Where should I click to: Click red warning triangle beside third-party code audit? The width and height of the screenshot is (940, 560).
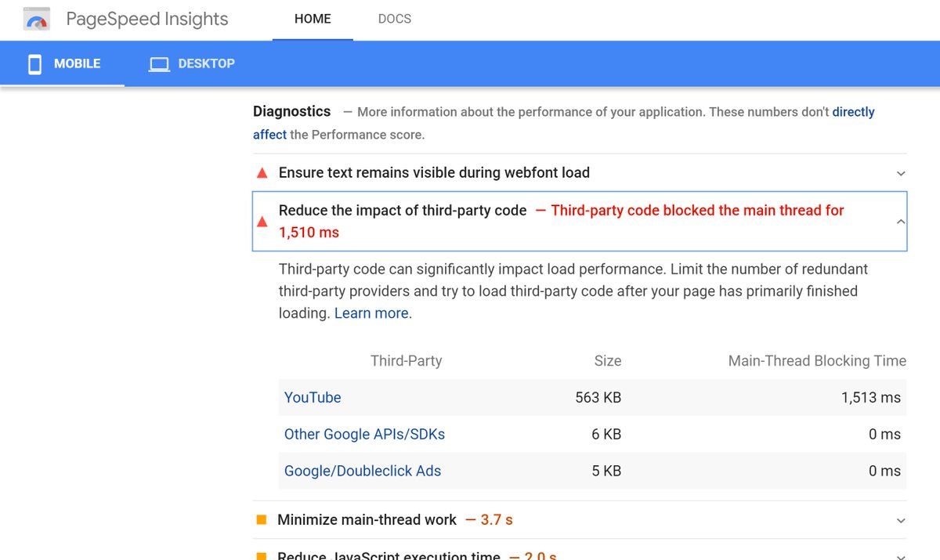pos(262,222)
